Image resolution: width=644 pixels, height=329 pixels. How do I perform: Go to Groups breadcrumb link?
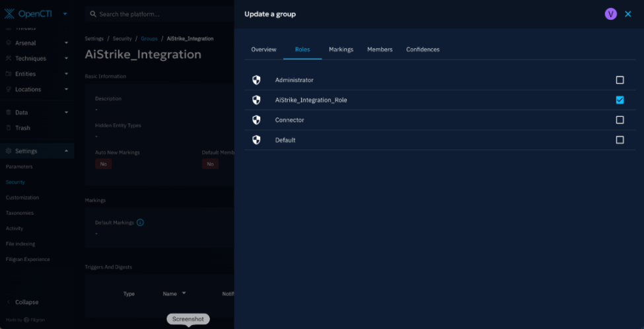pyautogui.click(x=149, y=38)
